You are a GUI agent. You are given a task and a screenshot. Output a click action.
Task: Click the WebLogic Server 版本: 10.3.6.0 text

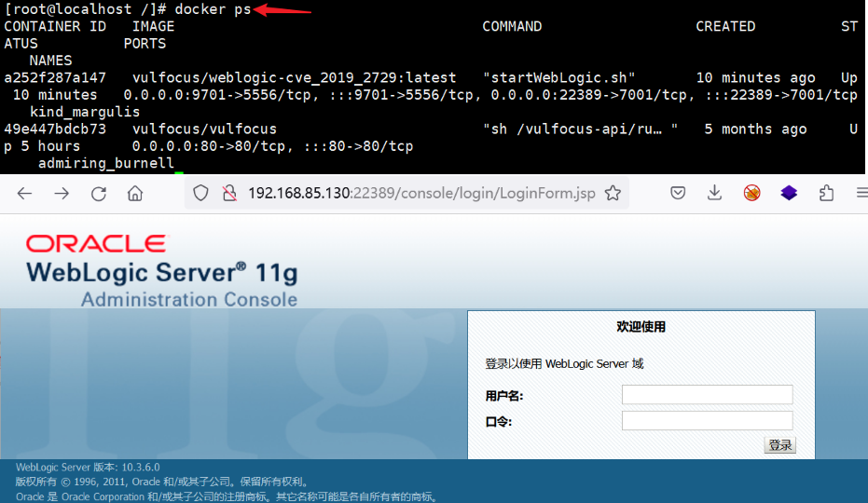(88, 467)
